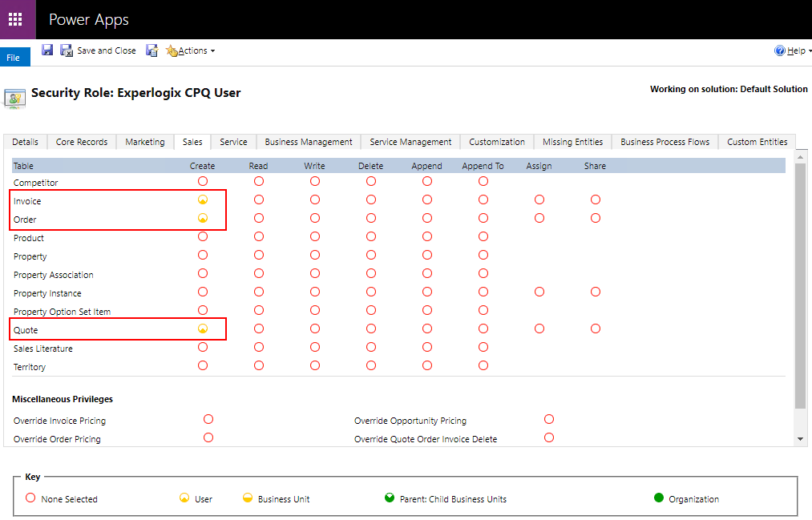Toggle Property Read privilege circle
The height and width of the screenshot is (520, 812).
259,255
